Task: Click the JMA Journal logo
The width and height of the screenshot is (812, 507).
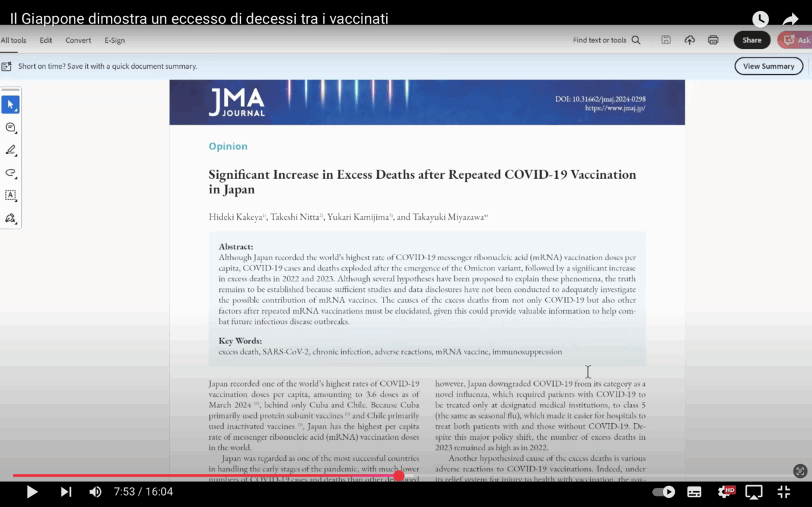Action: (x=236, y=102)
